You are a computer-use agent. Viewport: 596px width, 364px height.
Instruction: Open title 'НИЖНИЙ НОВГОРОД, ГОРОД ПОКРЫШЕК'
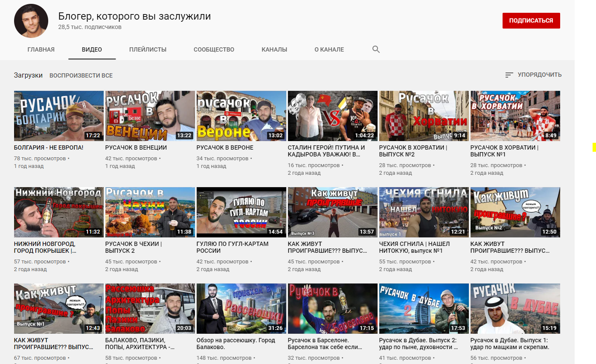46,248
